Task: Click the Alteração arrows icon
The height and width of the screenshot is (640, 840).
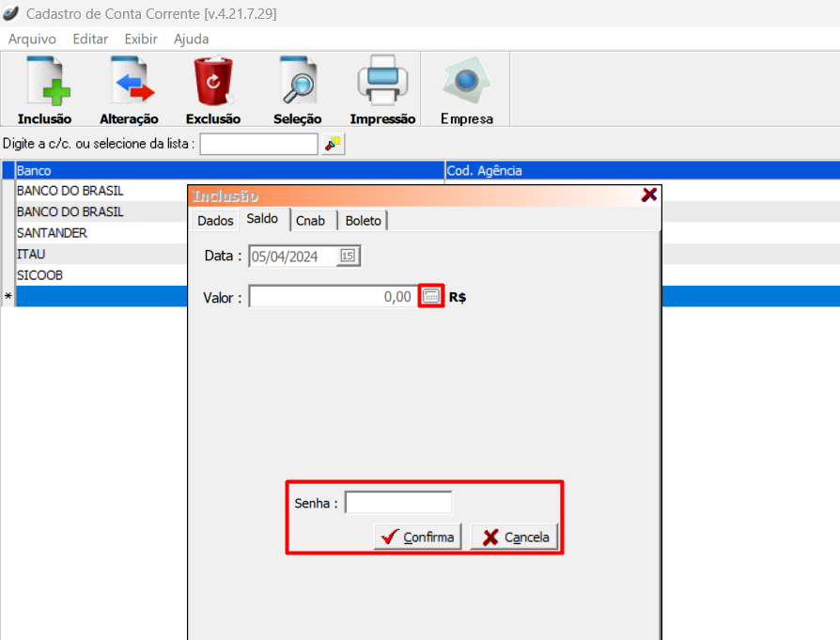Action: [x=130, y=82]
